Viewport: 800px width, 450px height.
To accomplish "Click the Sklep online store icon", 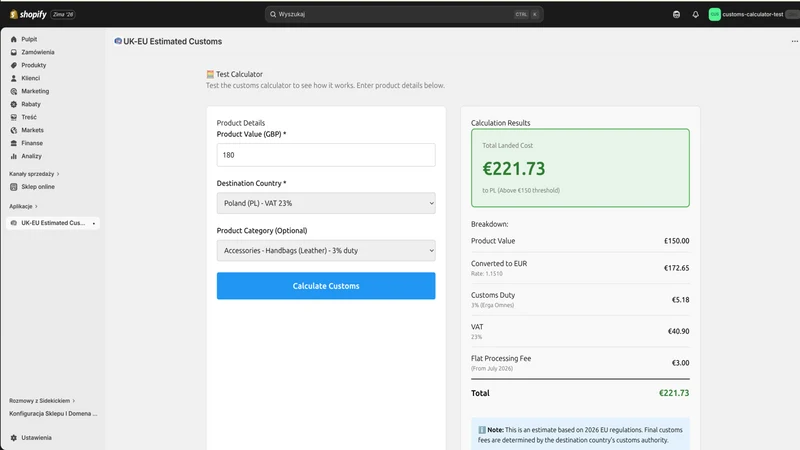I will tap(14, 187).
